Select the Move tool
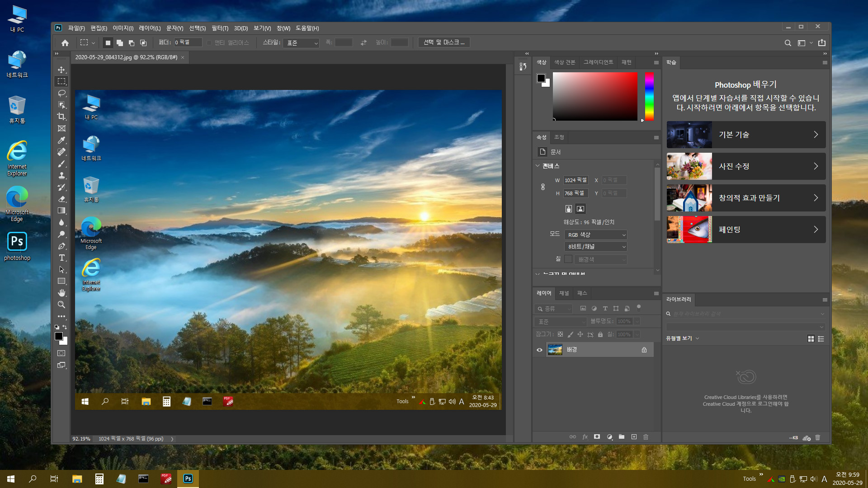The image size is (868, 488). click(x=61, y=70)
